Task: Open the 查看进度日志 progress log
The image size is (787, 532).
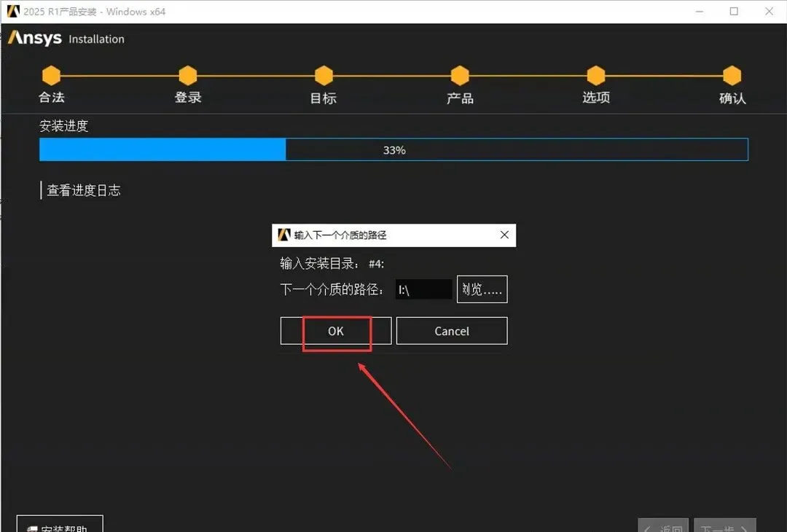Action: pos(83,190)
